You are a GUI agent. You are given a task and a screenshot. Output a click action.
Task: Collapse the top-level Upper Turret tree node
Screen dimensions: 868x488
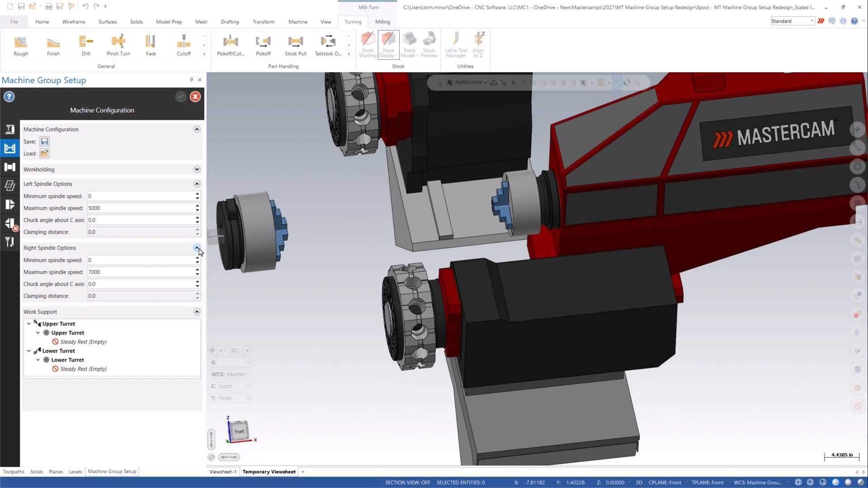click(x=29, y=324)
